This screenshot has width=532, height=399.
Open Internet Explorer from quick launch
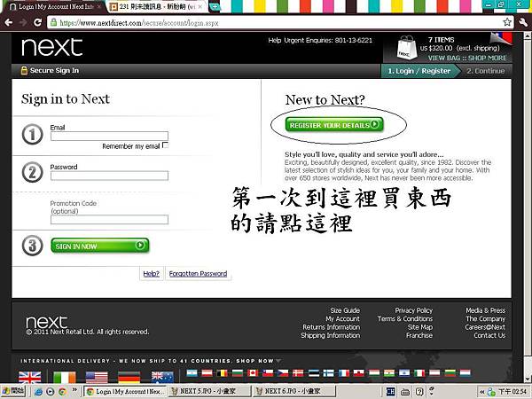click(38, 392)
